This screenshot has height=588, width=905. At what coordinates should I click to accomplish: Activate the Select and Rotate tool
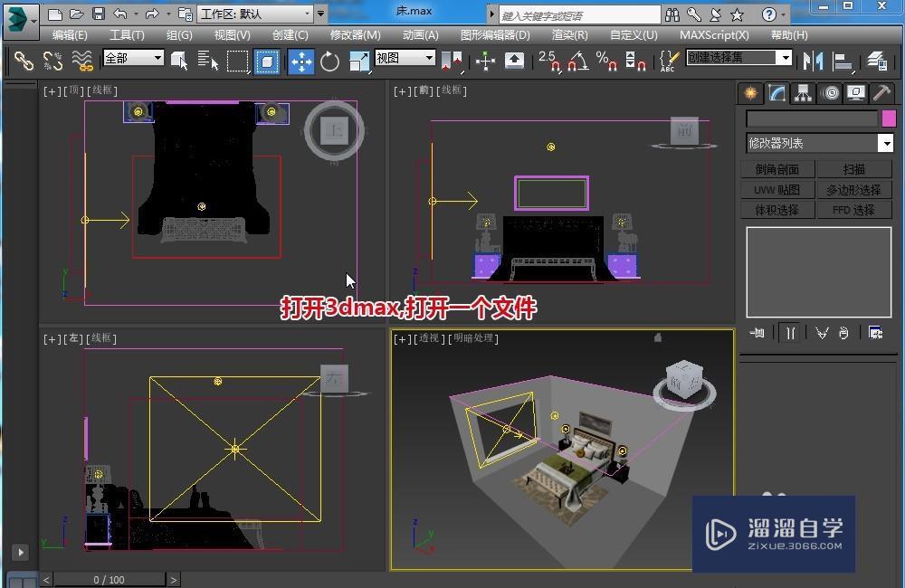tap(329, 61)
